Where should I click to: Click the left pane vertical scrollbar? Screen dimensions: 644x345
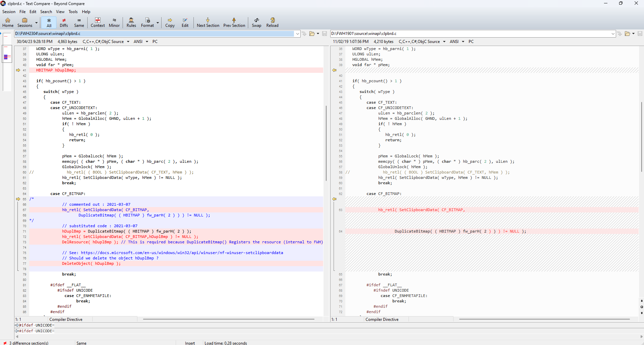(x=326, y=143)
